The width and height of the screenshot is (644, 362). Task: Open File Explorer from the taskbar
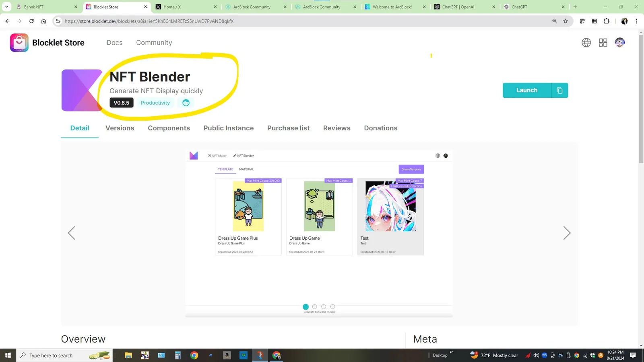(x=128, y=355)
